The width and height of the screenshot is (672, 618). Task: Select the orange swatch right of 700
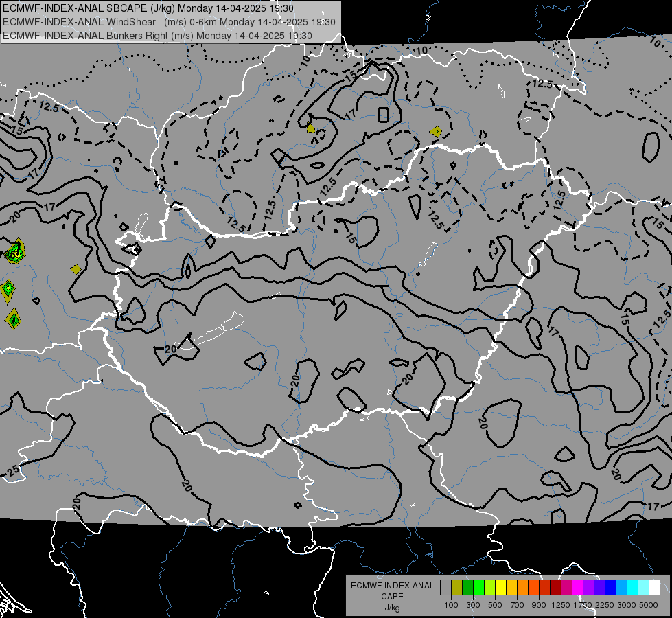pyautogui.click(x=522, y=588)
